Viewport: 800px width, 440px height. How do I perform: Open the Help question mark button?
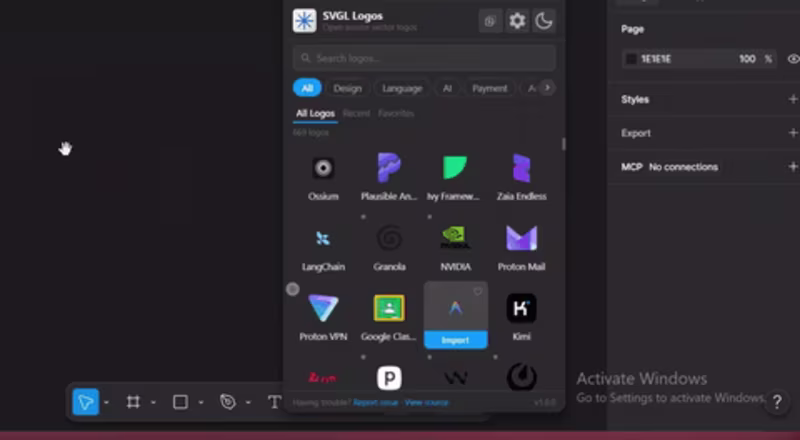coord(777,402)
